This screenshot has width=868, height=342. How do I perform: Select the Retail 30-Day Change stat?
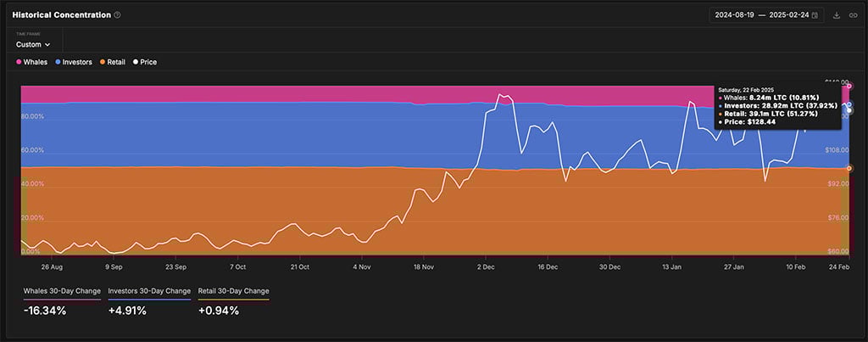(x=233, y=291)
